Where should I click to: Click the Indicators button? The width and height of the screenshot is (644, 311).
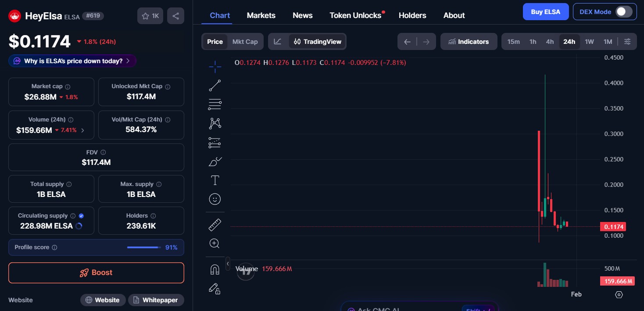[x=469, y=41]
